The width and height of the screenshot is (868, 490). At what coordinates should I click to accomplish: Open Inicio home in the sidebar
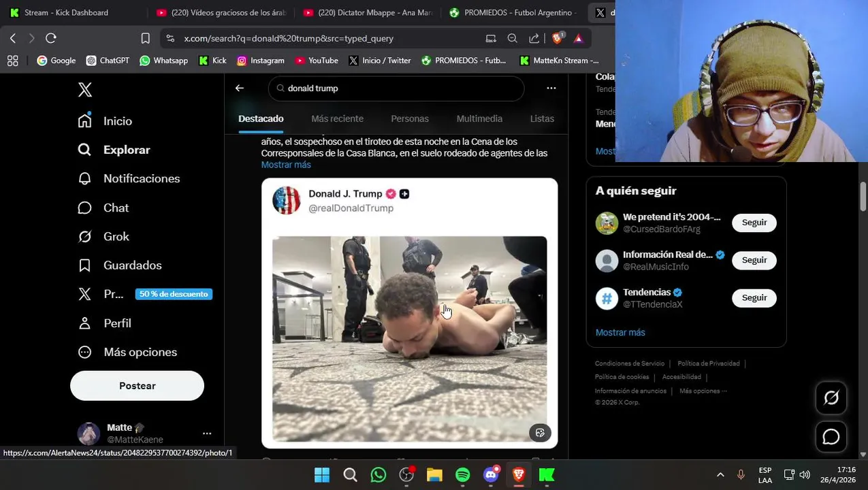click(105, 120)
